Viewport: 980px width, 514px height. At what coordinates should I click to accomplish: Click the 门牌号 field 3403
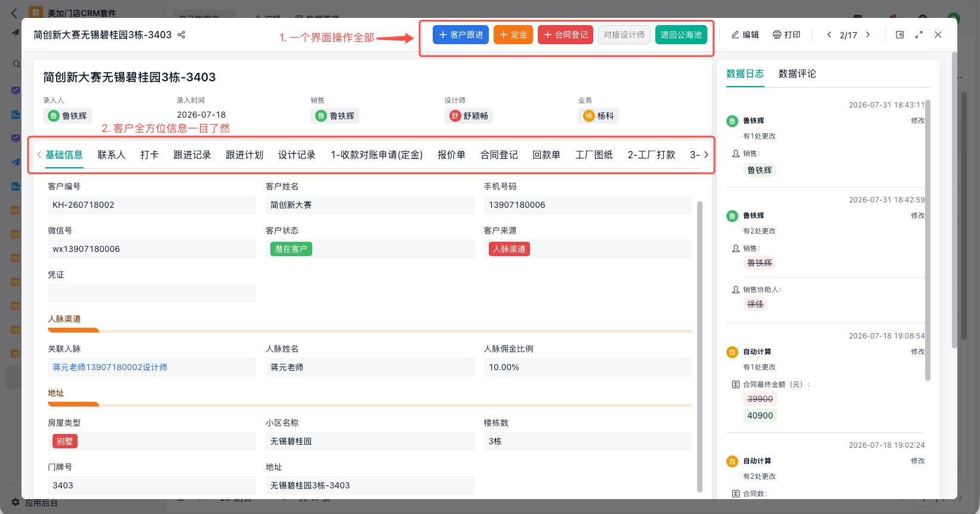[152, 485]
